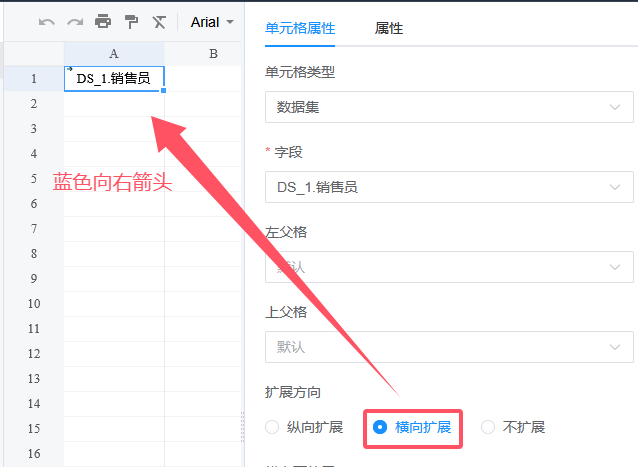Open the Arial font dropdown
Image resolution: width=638 pixels, height=467 pixels.
coord(211,22)
